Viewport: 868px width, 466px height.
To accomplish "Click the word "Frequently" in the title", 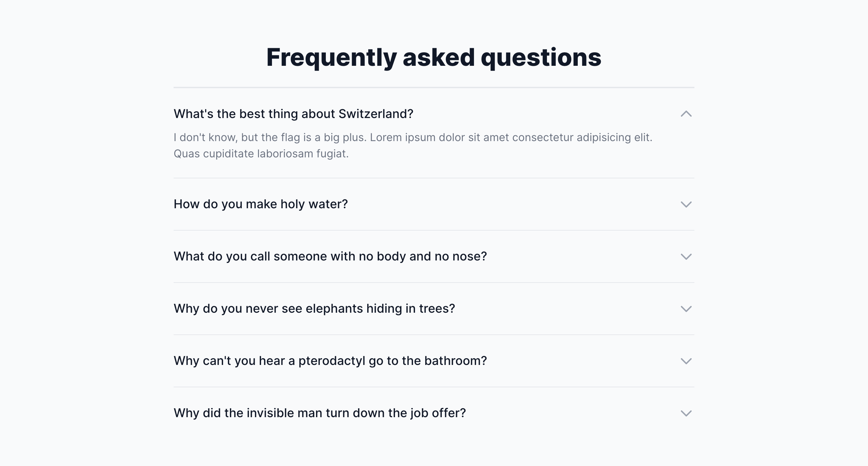I will tap(331, 57).
